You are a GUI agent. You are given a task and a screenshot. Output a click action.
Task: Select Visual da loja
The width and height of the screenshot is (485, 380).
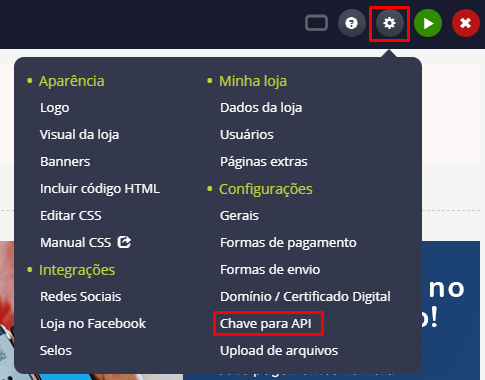(x=79, y=135)
